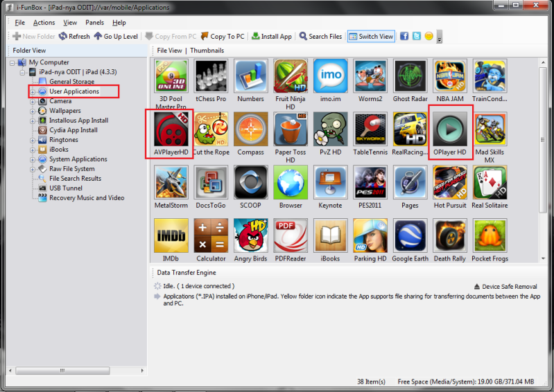
Task: Expand the iBooks tree node
Action: pyautogui.click(x=33, y=150)
